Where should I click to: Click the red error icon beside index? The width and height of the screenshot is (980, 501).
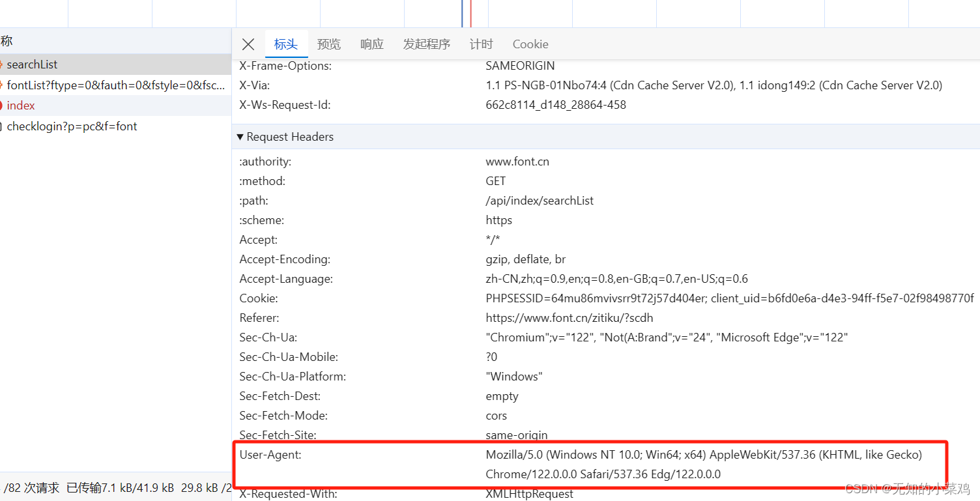[x=1, y=106]
